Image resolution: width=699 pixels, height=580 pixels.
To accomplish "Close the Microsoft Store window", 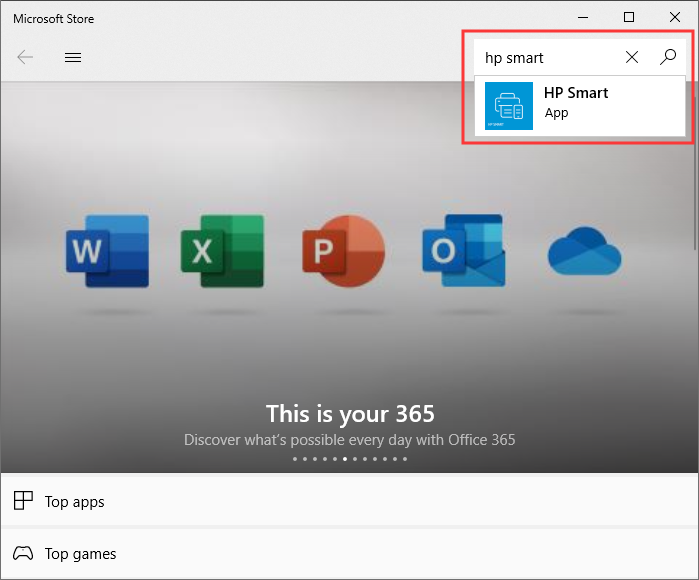I will click(675, 18).
